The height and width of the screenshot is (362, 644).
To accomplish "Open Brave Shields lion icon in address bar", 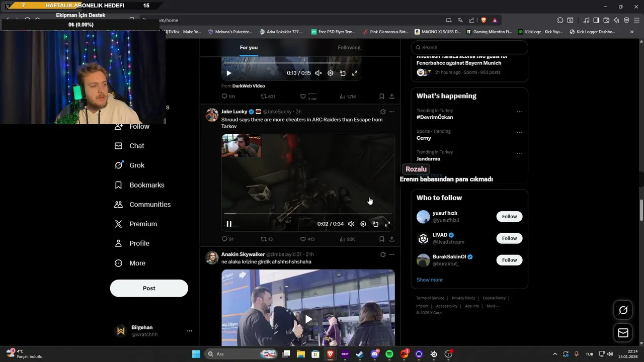I will click(x=484, y=20).
